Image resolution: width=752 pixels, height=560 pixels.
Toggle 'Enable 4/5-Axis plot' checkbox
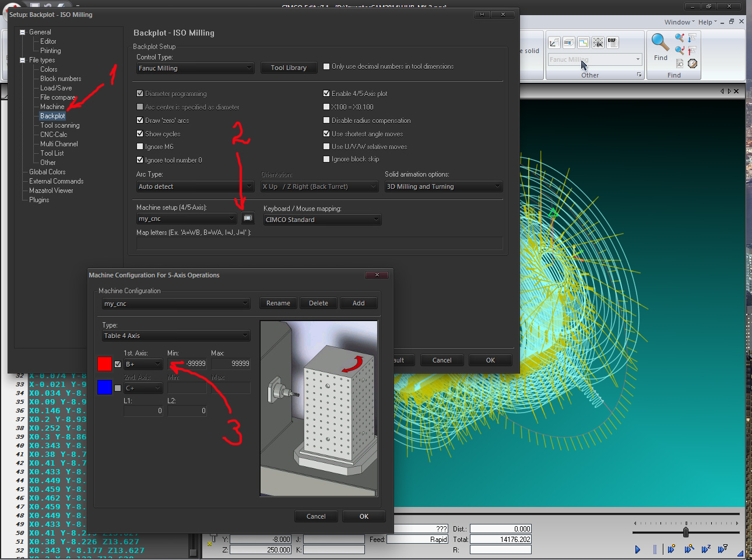(326, 93)
